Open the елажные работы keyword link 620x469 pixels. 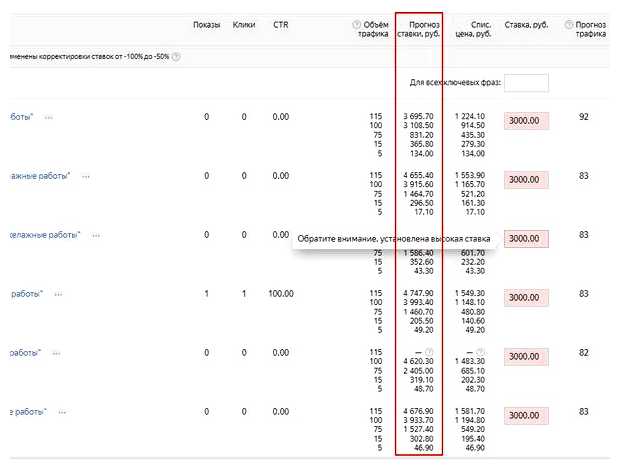pos(45,234)
